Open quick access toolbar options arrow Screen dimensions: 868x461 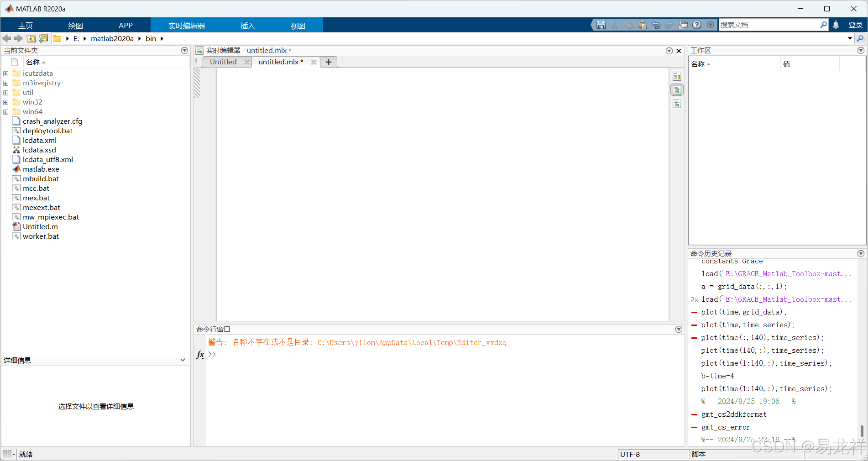[x=711, y=25]
